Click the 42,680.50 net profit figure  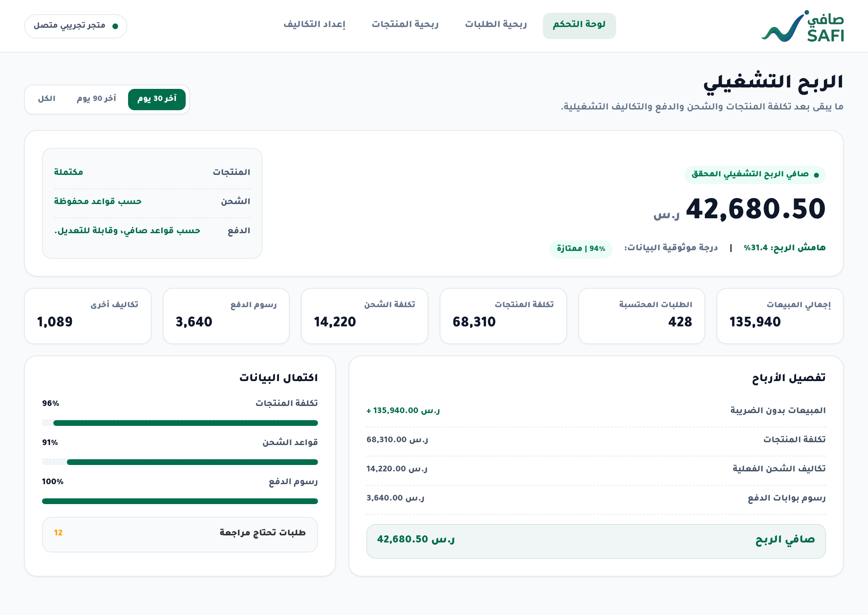(x=755, y=209)
